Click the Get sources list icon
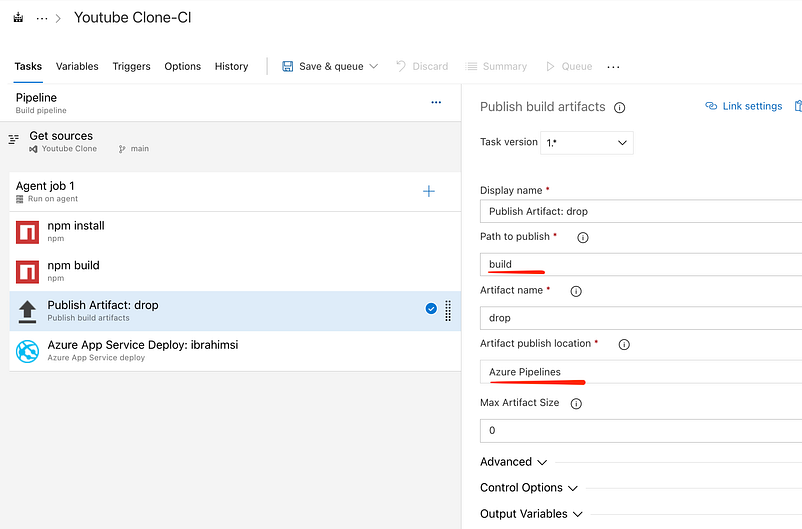This screenshot has width=802, height=529. coord(14,139)
